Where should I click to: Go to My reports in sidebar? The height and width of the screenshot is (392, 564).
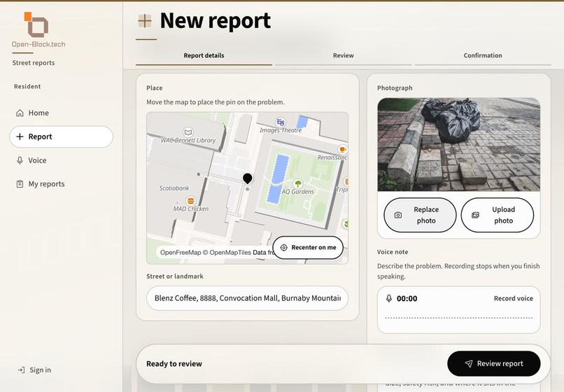[x=61, y=184]
